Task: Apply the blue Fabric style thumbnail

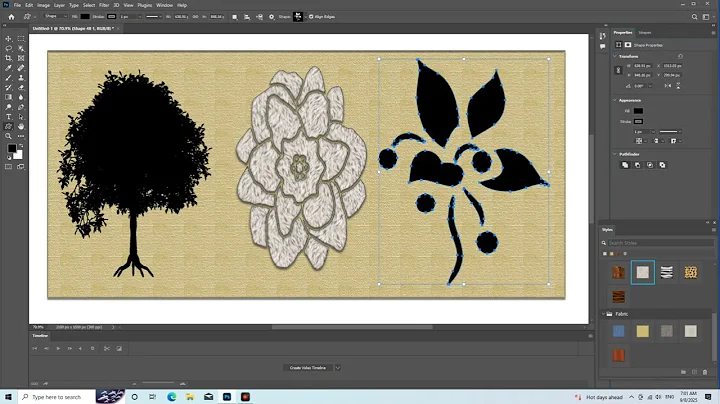Action: pos(619,331)
